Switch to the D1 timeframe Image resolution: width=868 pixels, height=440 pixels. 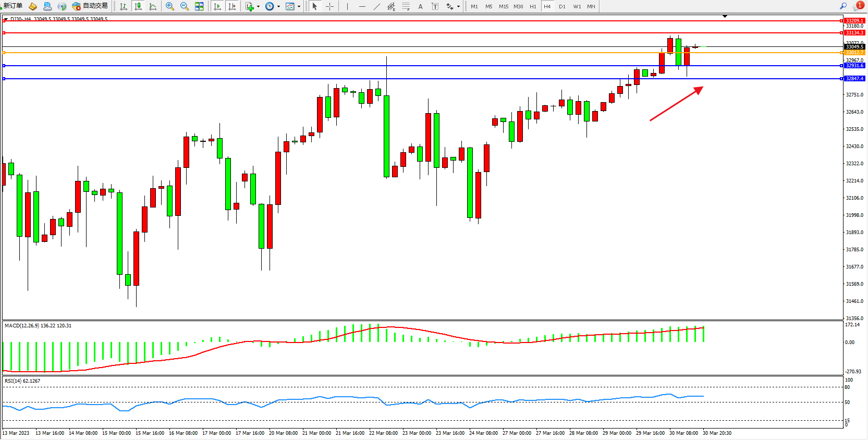(x=561, y=6)
